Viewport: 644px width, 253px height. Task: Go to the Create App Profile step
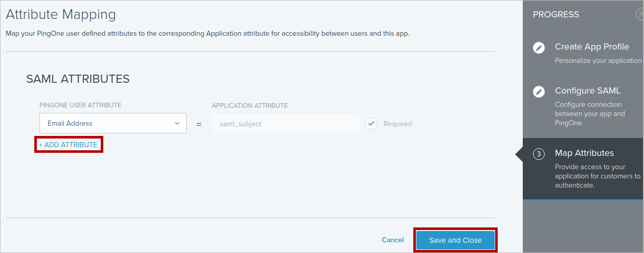coord(592,47)
